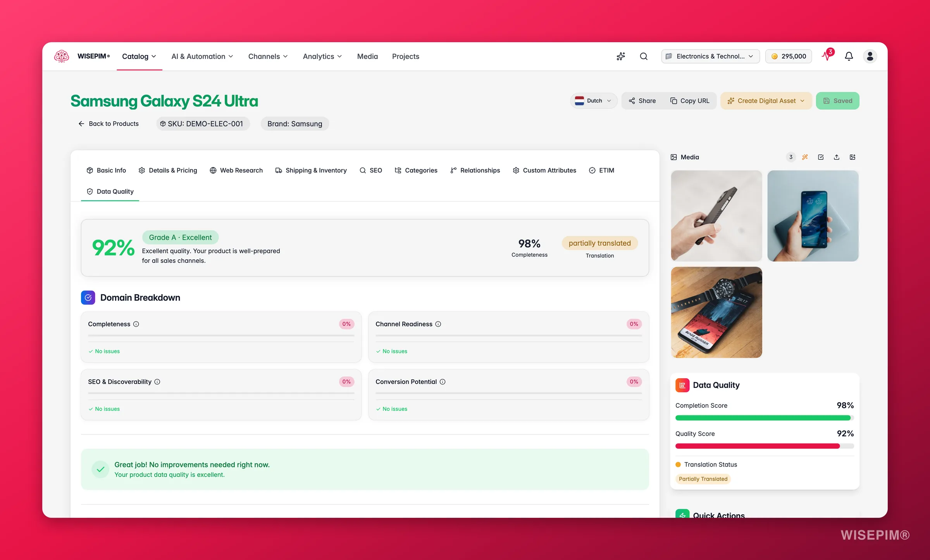Expand the Create Digital Asset dropdown

pos(766,101)
